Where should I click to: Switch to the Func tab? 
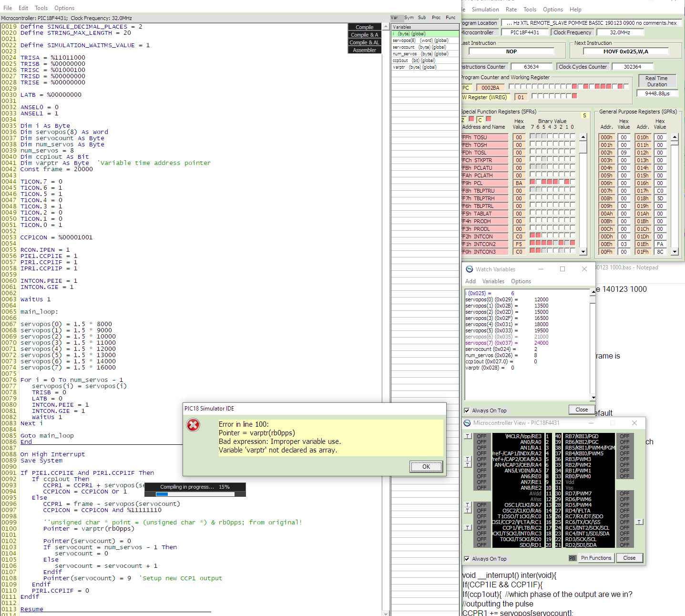450,18
